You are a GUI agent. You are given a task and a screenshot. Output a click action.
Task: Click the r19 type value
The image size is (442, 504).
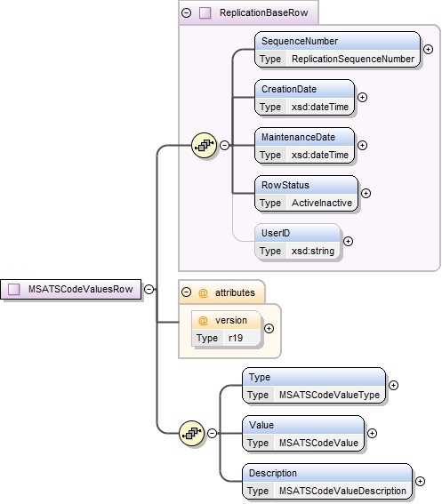tap(236, 338)
